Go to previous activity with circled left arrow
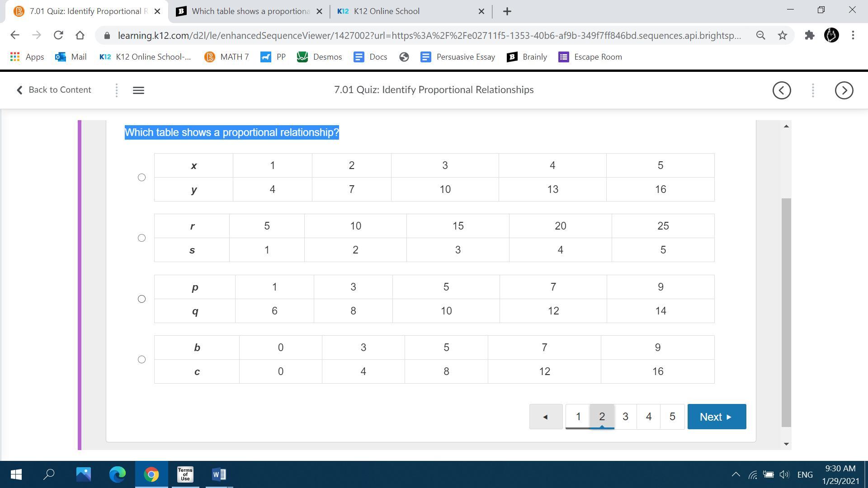Viewport: 868px width, 488px height. tap(782, 90)
